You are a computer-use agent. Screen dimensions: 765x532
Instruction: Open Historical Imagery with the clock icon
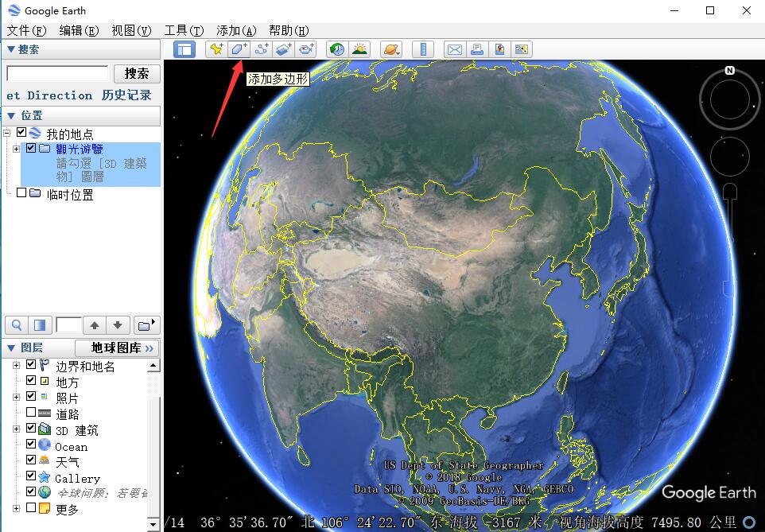point(336,49)
